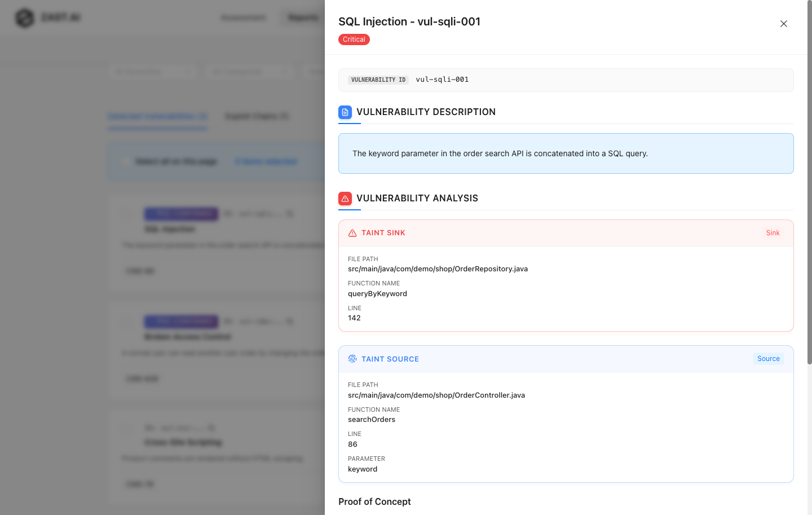Click the Taint Sink triangle icon
Viewport: 812px width, 515px height.
coord(352,233)
